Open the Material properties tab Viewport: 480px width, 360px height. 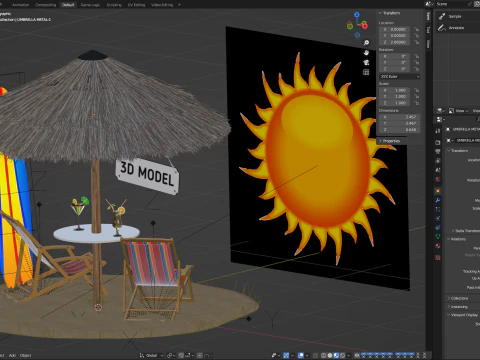point(438,246)
